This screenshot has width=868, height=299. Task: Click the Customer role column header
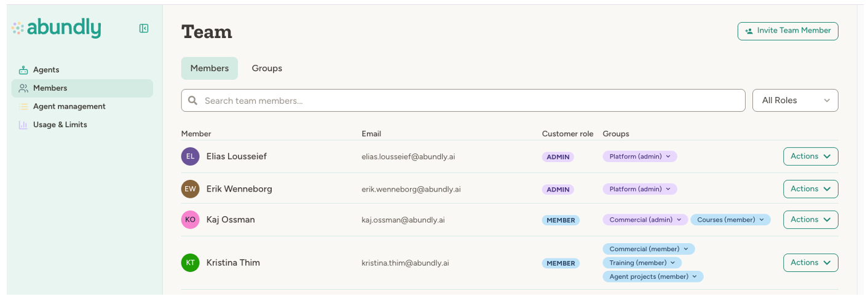[568, 133]
